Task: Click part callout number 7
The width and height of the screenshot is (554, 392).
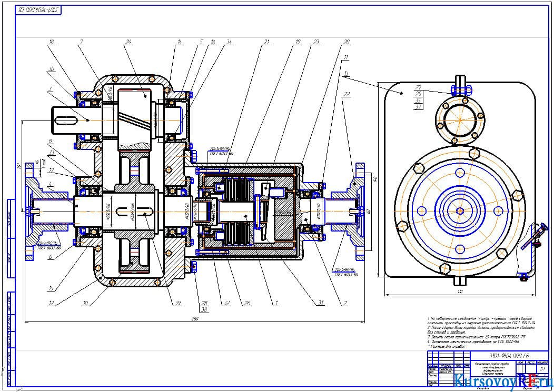Action: point(82,42)
